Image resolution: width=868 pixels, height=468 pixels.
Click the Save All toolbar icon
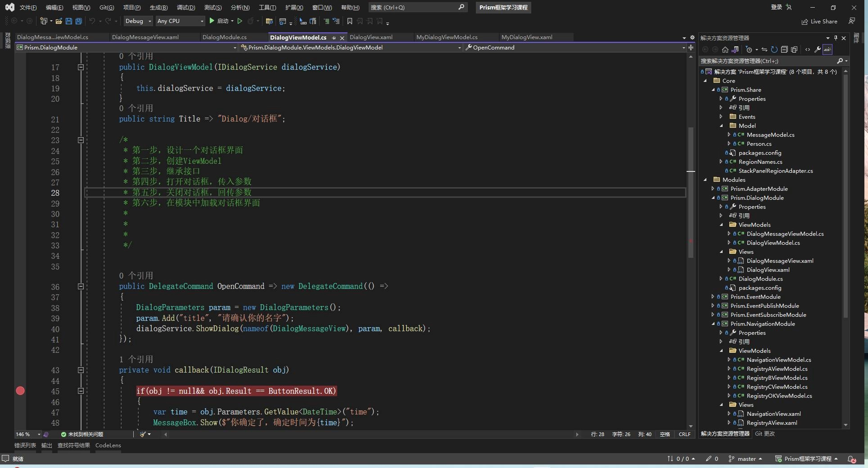78,21
